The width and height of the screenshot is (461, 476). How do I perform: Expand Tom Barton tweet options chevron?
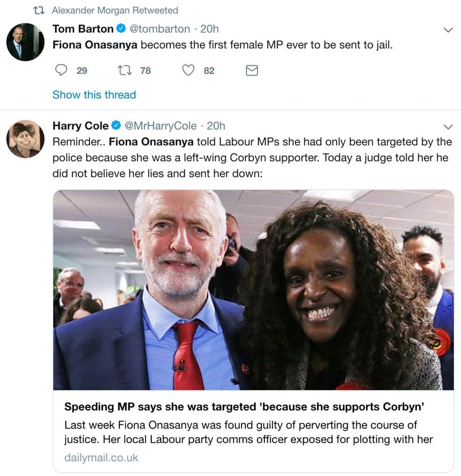(448, 30)
